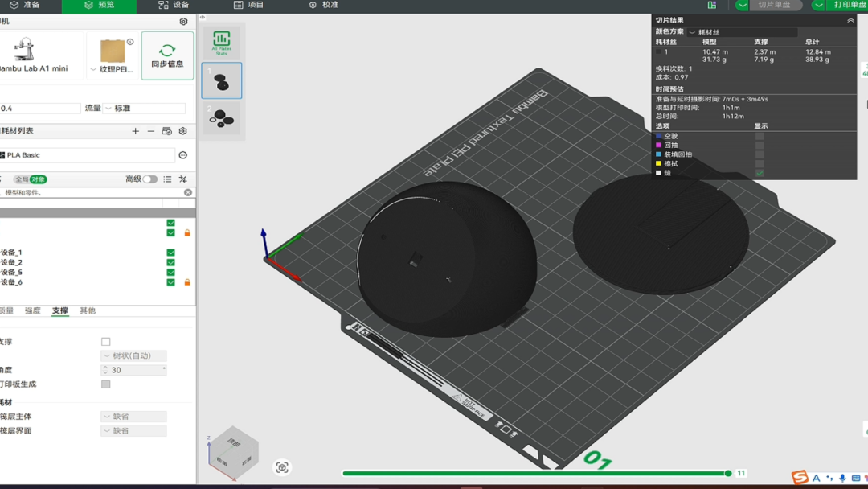Screen dimensions: 868x489
Task: Click the Bambu Lab A1 mini printer card
Action: (x=40, y=55)
